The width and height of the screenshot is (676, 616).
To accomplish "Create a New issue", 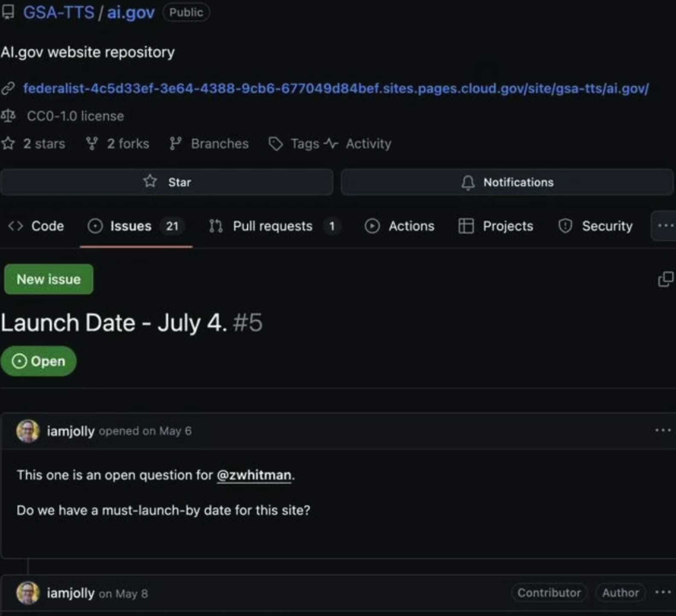I will click(49, 279).
